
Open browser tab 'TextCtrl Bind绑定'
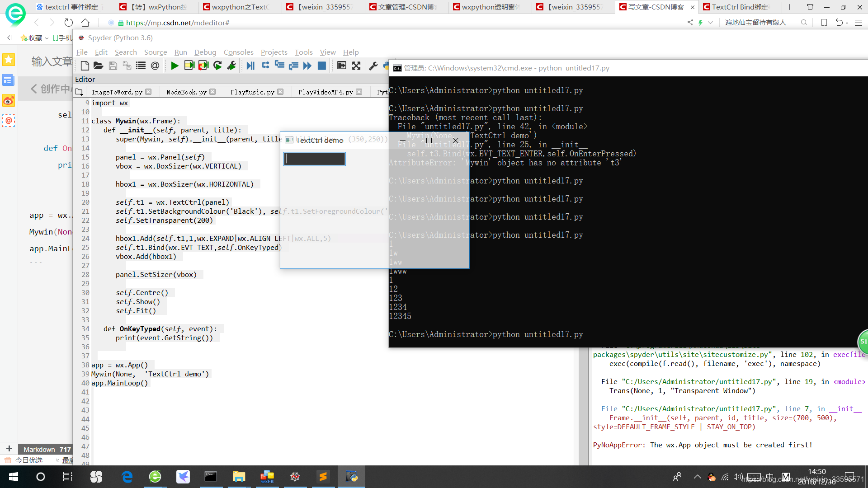pos(738,7)
